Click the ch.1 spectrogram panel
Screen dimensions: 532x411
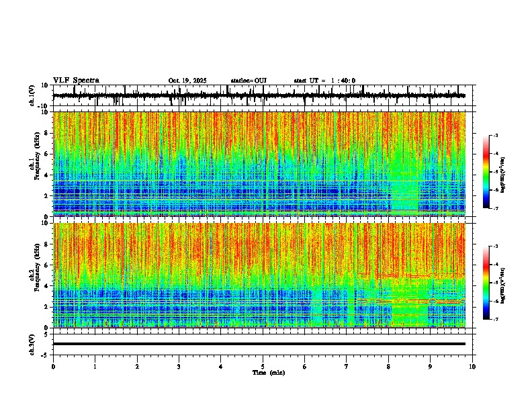point(259,164)
